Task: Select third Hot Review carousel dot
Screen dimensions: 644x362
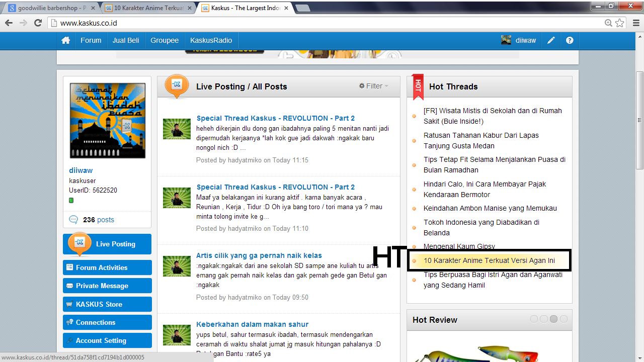Action: click(x=553, y=319)
